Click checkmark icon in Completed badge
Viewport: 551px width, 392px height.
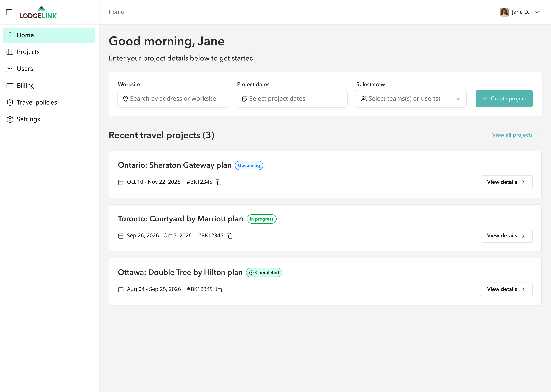click(251, 273)
